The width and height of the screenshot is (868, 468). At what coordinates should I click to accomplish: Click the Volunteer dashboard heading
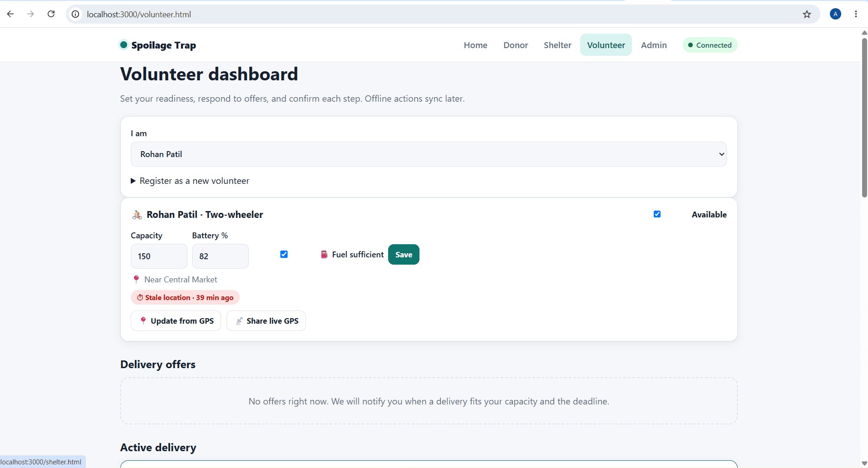[x=209, y=74]
